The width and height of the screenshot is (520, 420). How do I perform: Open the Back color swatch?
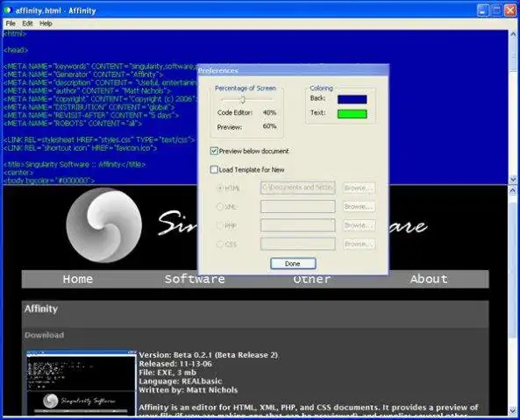[x=353, y=99]
